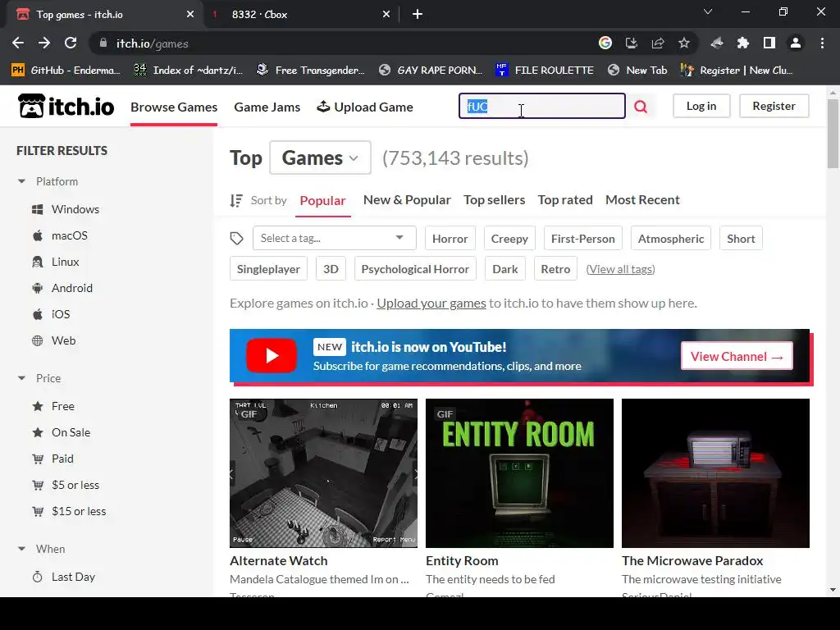The image size is (840, 630).
Task: Open Browse Games nav item
Action: pos(174,107)
